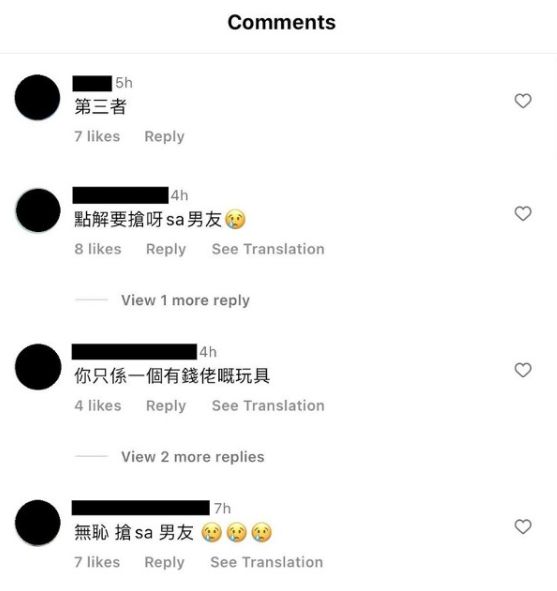The image size is (557, 591).
Task: Heart the 無恥 搶sa男友 comment
Action: click(523, 527)
